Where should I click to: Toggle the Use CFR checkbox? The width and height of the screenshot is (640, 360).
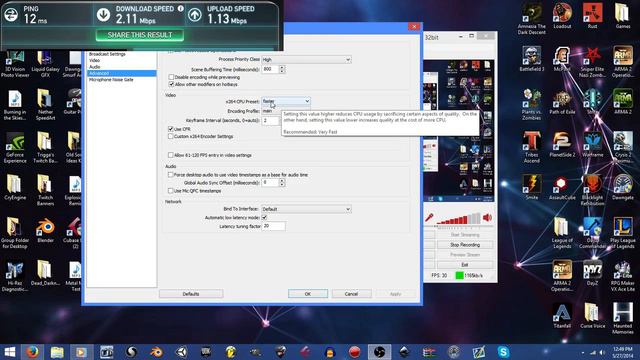click(x=171, y=129)
